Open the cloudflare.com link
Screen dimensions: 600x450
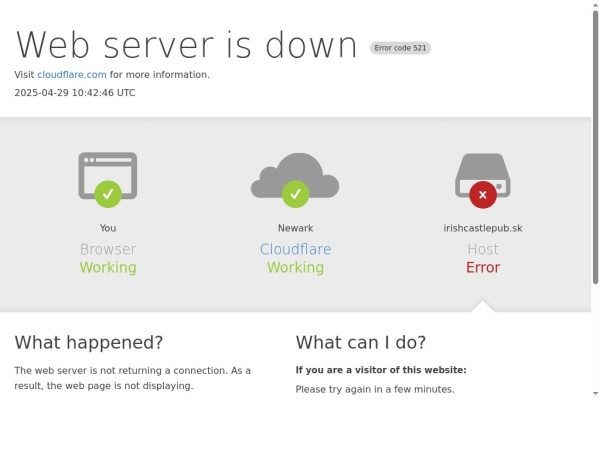(x=72, y=75)
